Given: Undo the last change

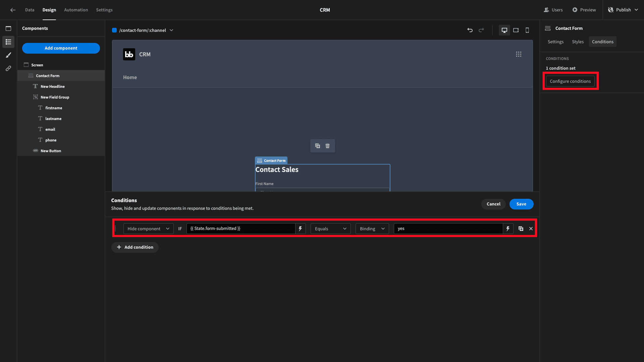Looking at the screenshot, I should point(470,30).
